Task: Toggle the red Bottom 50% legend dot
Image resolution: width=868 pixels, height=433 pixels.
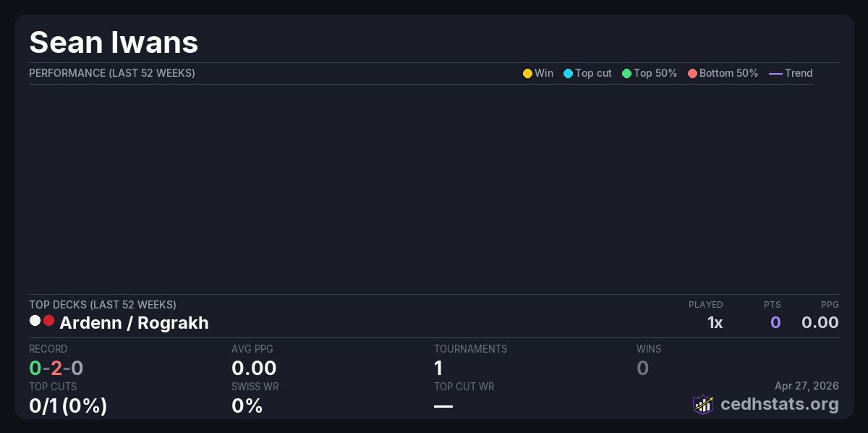Action: tap(692, 73)
